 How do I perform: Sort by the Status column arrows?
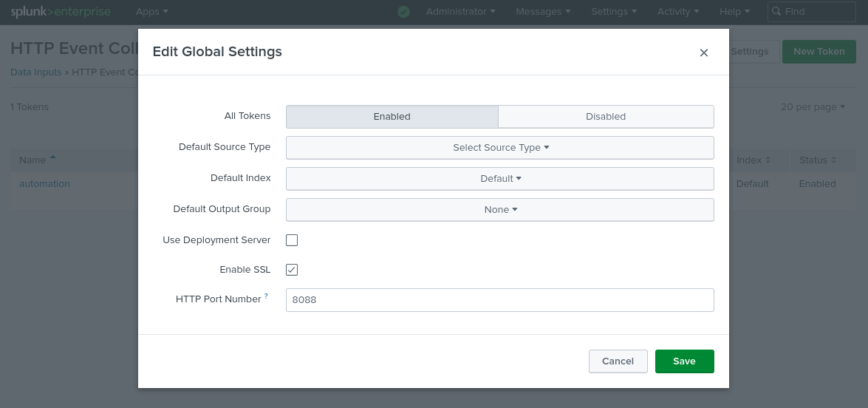click(x=833, y=160)
